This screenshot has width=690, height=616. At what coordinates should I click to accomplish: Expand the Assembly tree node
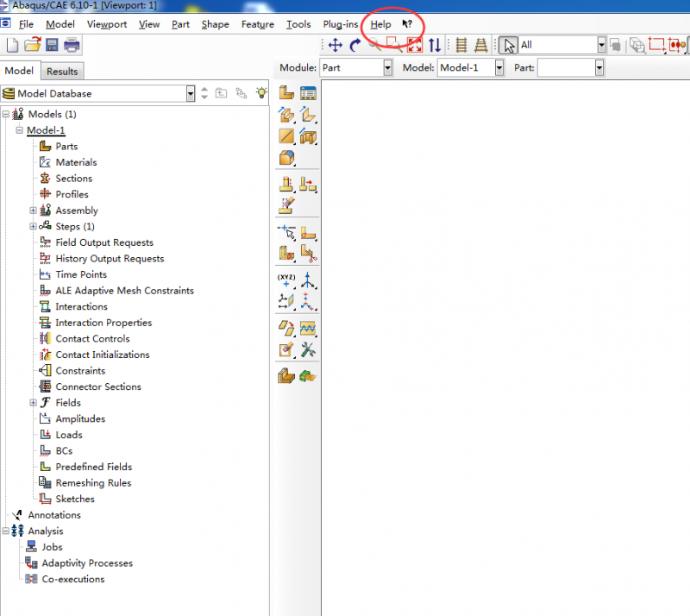click(33, 211)
